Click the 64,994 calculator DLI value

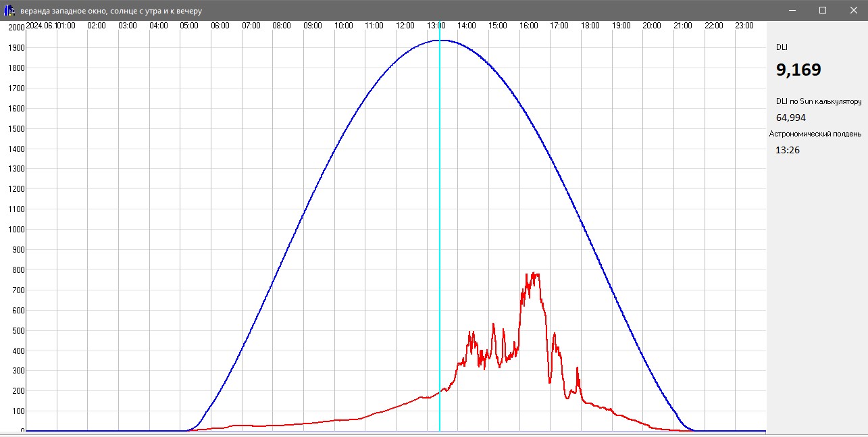790,118
